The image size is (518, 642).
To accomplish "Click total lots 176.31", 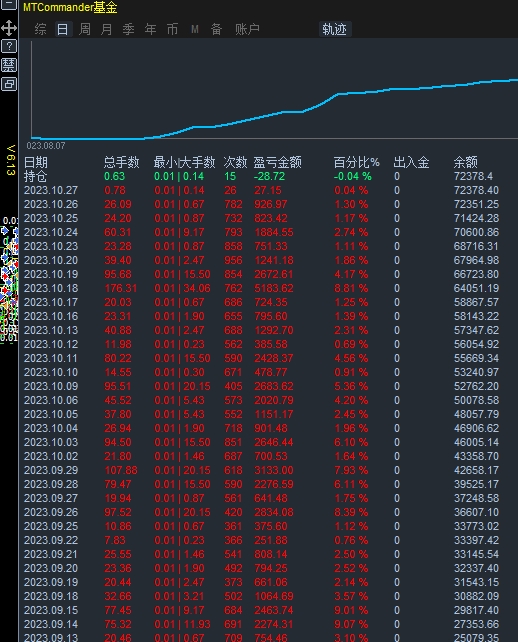I will click(120, 288).
